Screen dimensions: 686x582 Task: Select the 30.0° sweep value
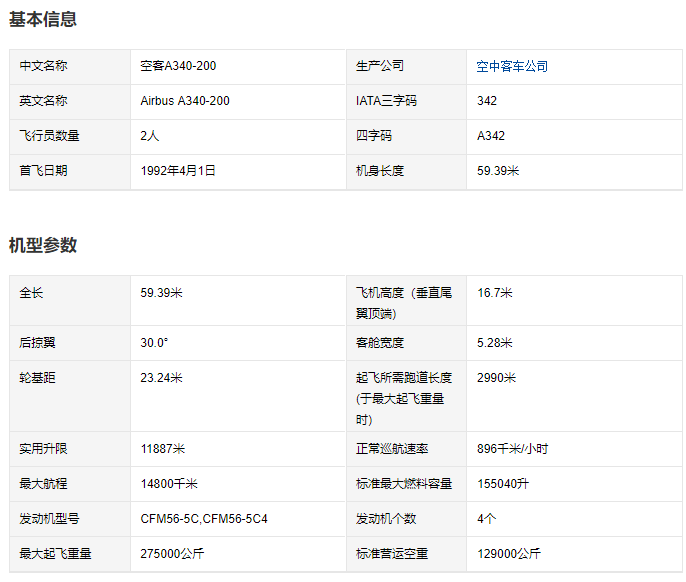point(154,343)
